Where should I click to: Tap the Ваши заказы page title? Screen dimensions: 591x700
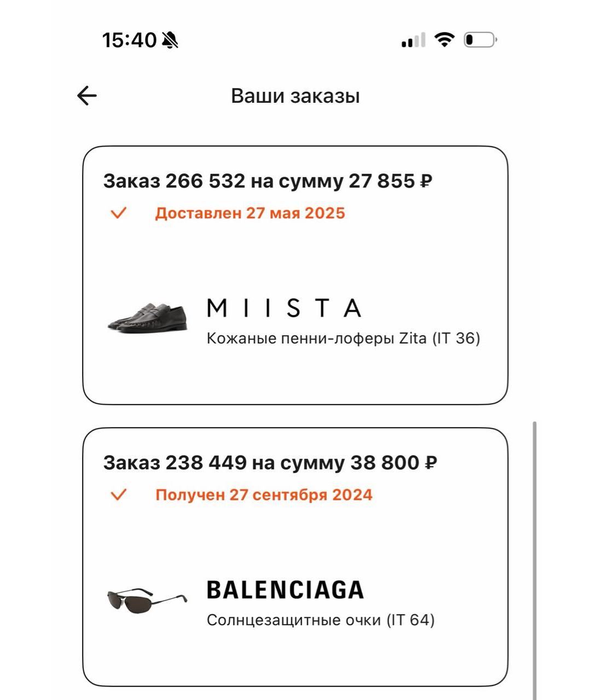[295, 96]
